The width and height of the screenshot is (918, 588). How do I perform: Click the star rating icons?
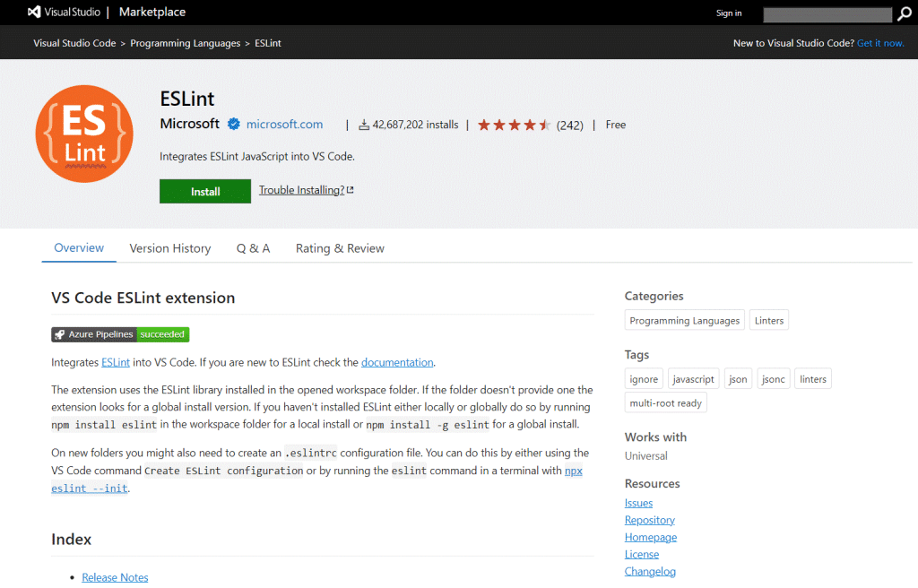(x=514, y=125)
